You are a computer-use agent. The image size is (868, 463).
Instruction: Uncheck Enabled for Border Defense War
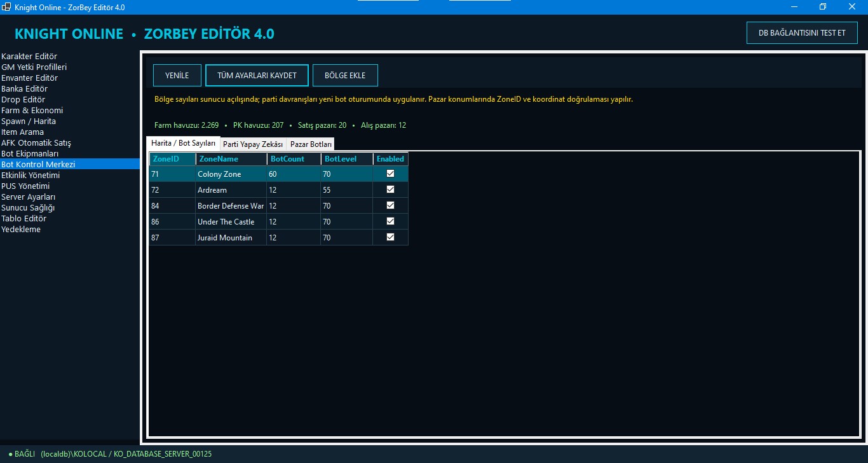(390, 205)
